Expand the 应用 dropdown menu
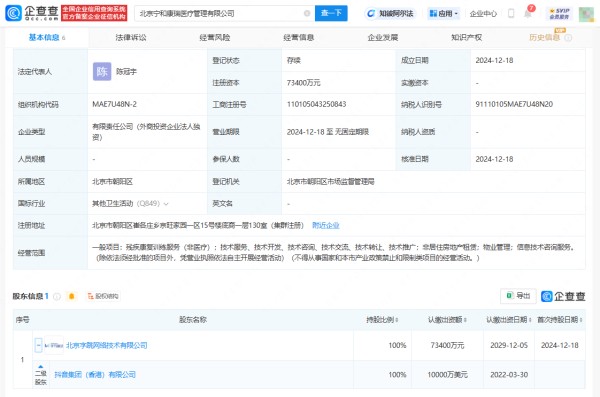 [443, 13]
